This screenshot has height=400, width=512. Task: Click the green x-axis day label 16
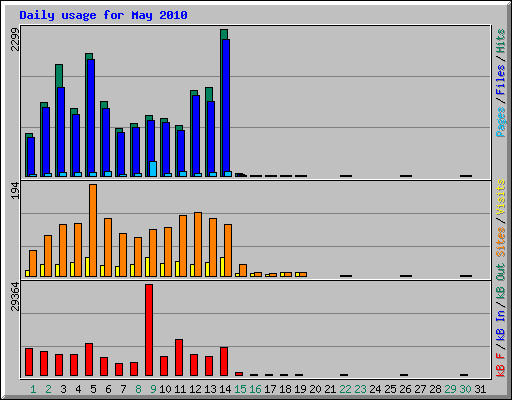tap(255, 389)
